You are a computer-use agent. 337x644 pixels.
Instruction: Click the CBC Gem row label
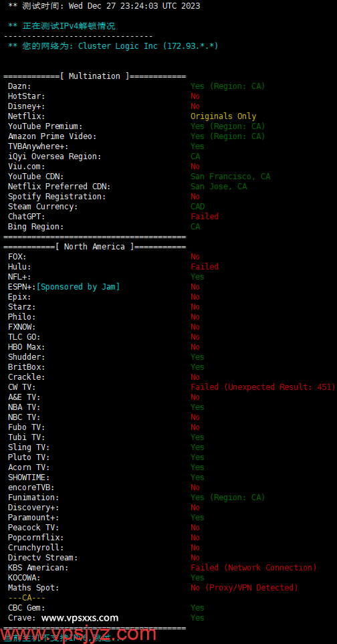point(27,608)
